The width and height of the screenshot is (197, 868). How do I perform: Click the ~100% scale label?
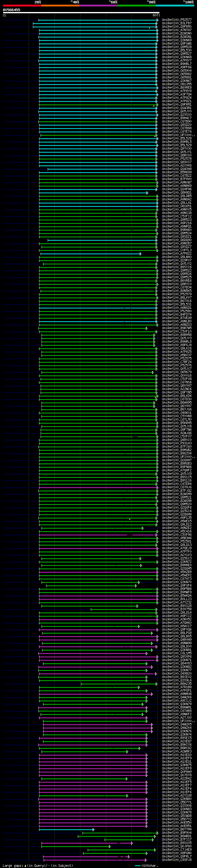click(189, 2)
